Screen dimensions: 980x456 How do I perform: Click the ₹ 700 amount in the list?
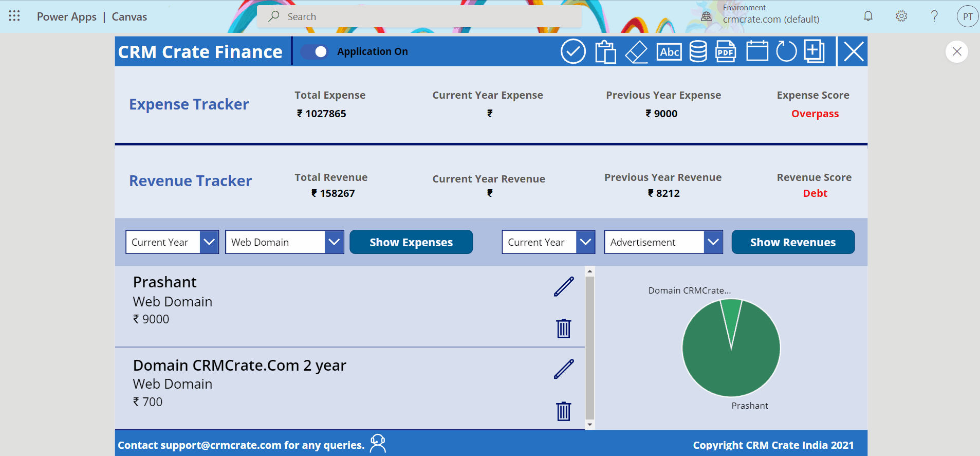coord(147,402)
